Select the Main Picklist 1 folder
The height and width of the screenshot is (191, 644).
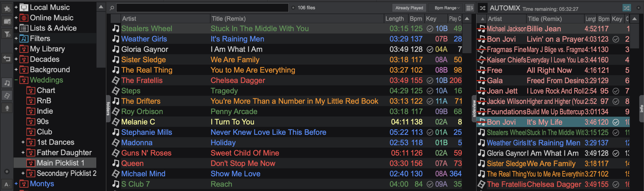(x=55, y=163)
